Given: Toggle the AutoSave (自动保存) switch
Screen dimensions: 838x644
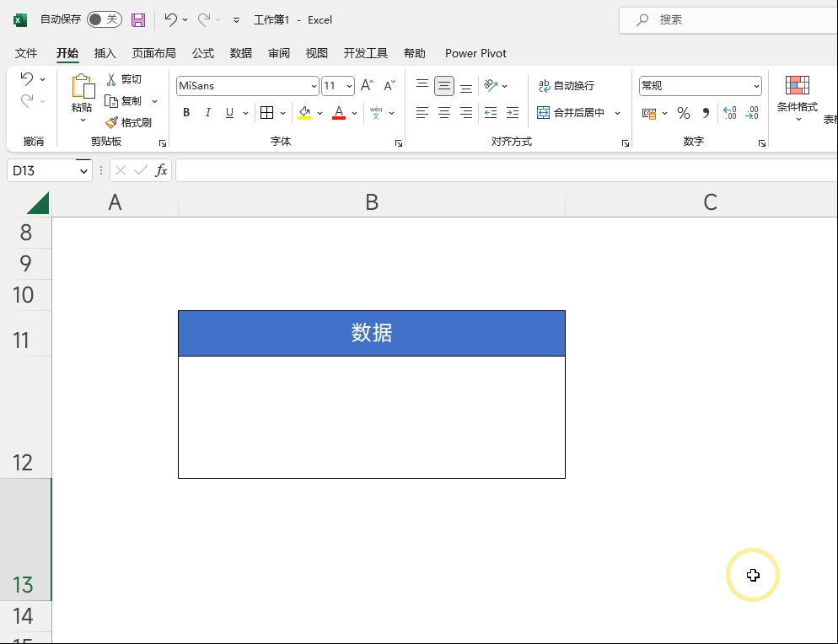Looking at the screenshot, I should point(105,19).
